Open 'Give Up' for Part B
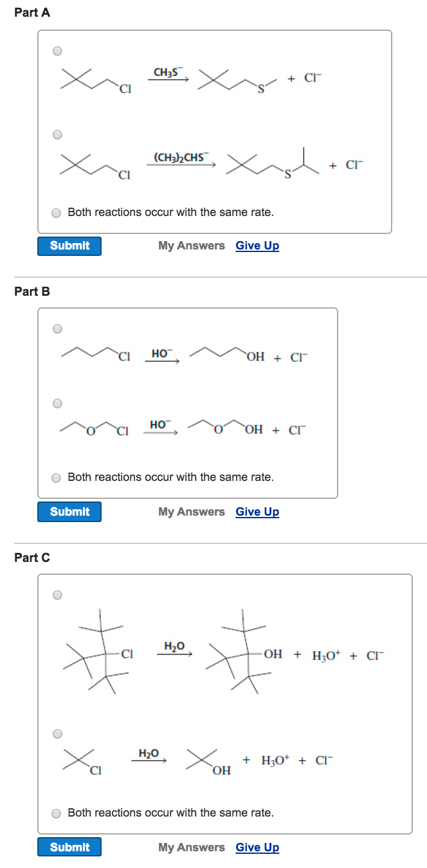The height and width of the screenshot is (868, 427). click(x=257, y=511)
